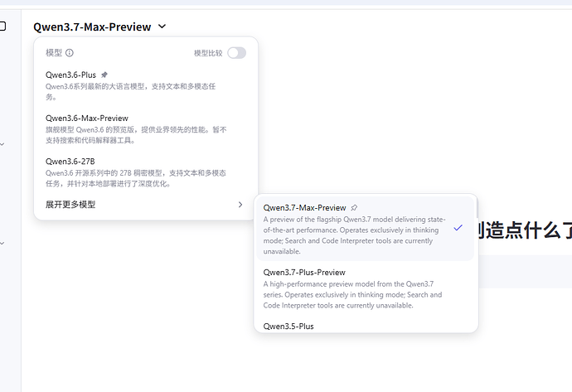Toggle the 模型比较 switch
Screen dimensions: 572x392
[236, 53]
